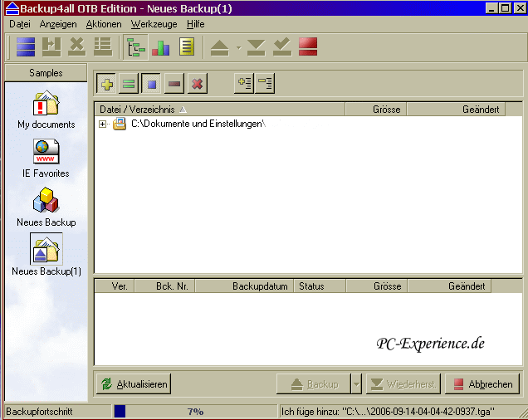Click the blue New backup toolbar icon
The image size is (528, 420).
[x=26, y=46]
